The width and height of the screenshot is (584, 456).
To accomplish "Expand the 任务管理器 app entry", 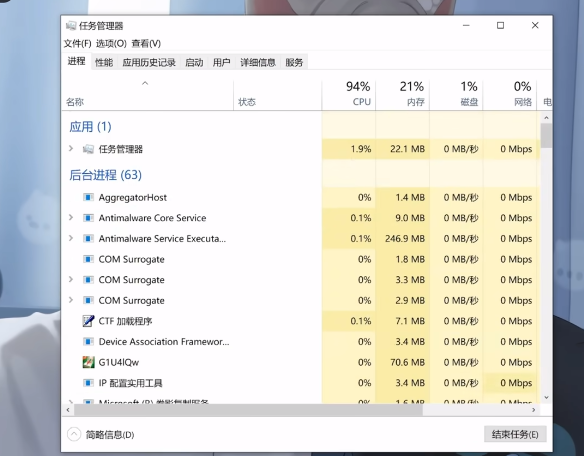I will (71, 149).
